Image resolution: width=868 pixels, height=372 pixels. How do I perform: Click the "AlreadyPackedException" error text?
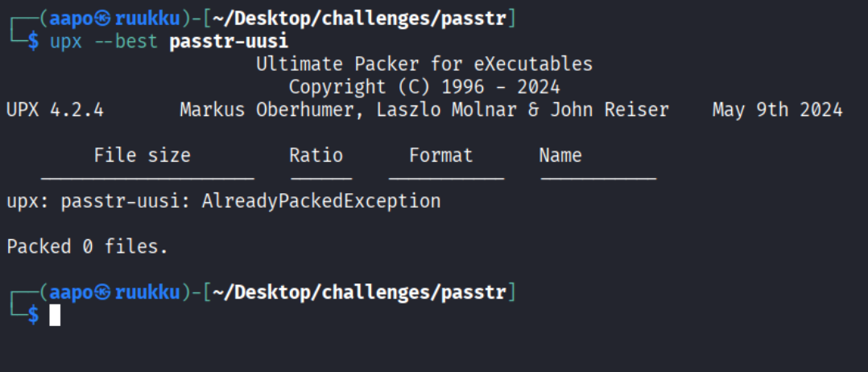click(321, 200)
